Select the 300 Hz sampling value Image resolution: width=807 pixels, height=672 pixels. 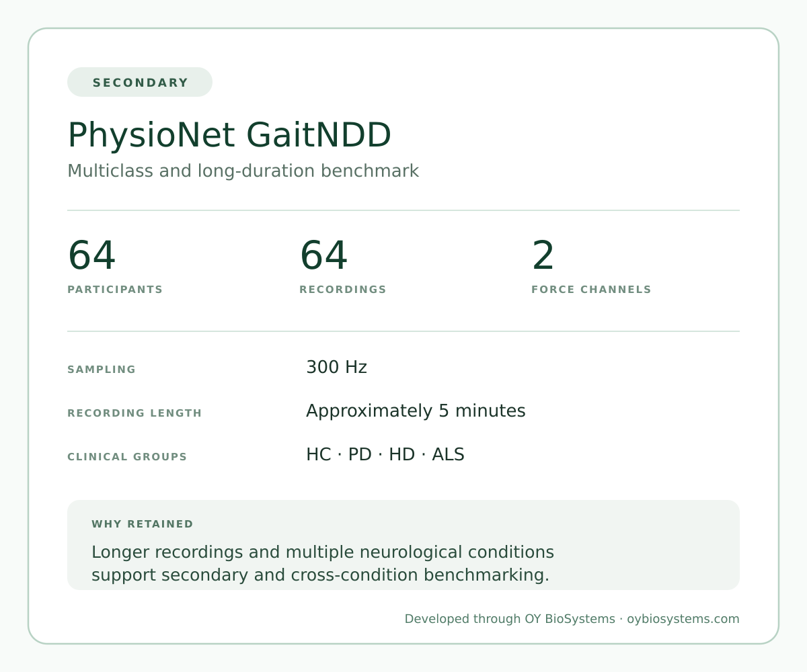coord(336,368)
